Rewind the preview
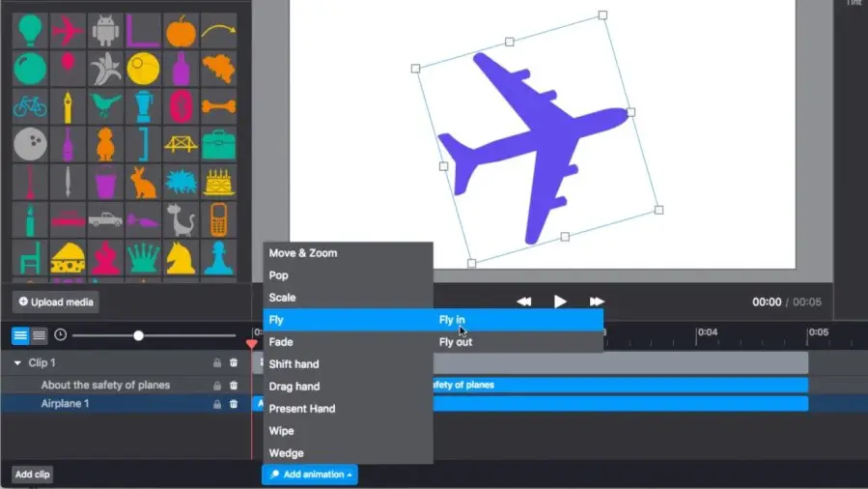The image size is (868, 489). 523,302
